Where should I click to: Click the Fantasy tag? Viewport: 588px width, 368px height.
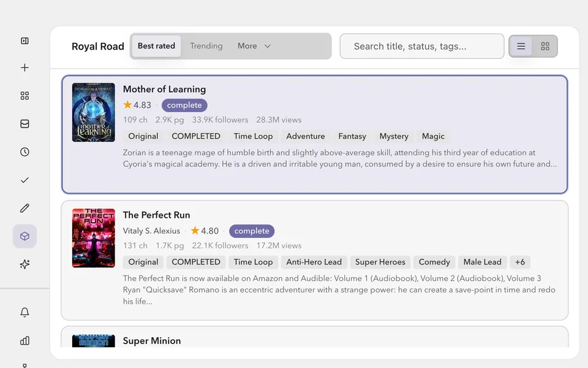[352, 136]
